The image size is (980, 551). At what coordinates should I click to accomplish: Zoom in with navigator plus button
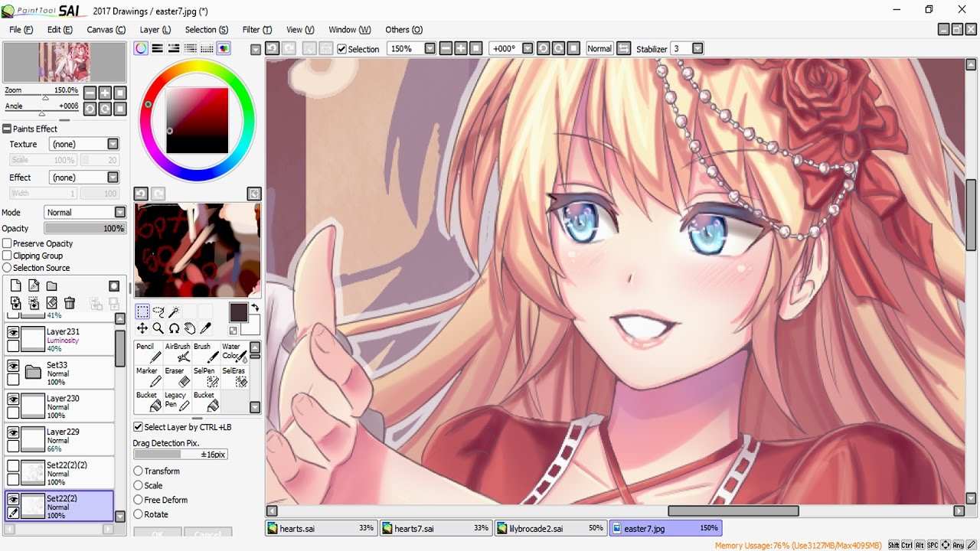click(x=105, y=93)
